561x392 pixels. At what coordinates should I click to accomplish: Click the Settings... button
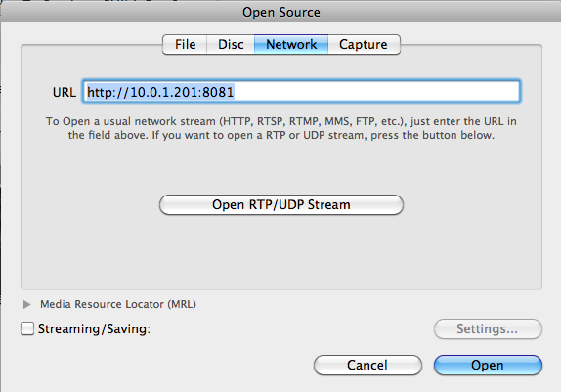click(488, 328)
